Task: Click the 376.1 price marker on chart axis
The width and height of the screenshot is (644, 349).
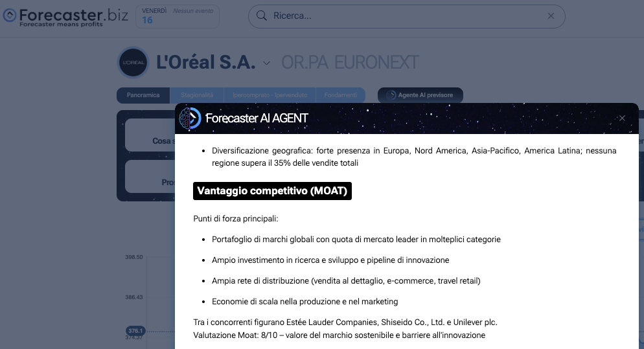Action: pyautogui.click(x=135, y=330)
